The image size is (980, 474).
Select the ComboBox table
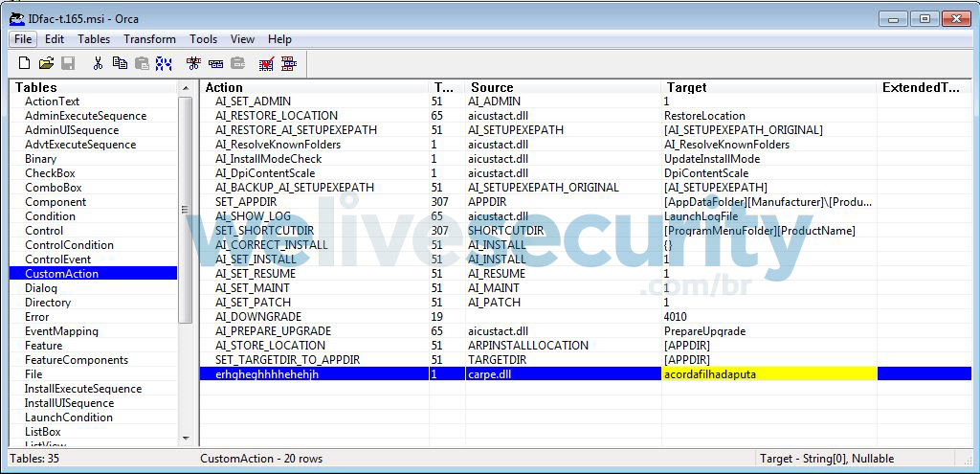54,188
